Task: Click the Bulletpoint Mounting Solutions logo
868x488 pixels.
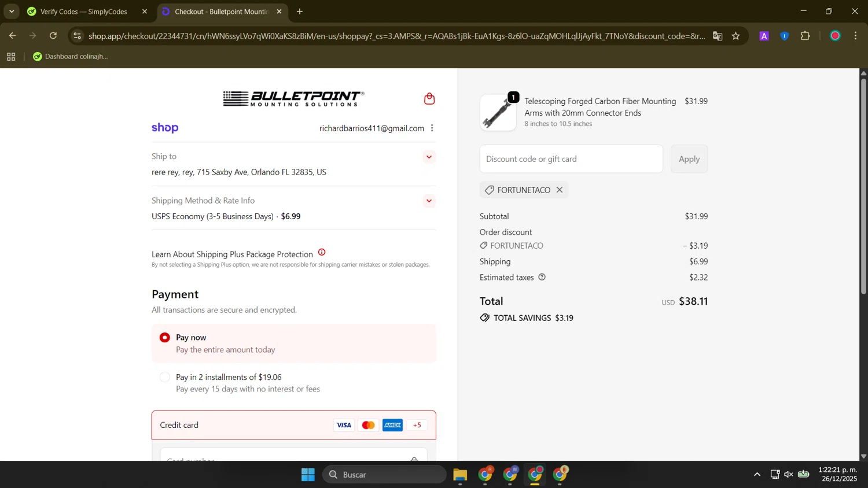Action: [x=294, y=99]
